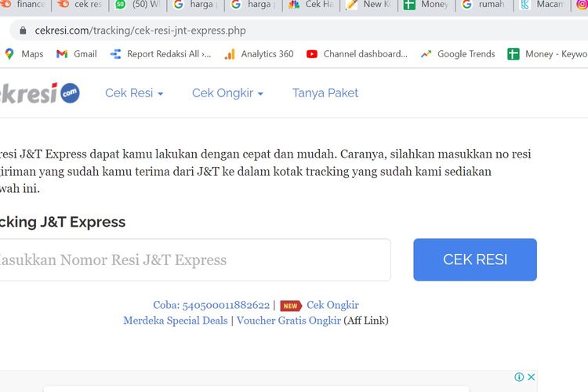The height and width of the screenshot is (392, 588).
Task: Focus the Nomor Resi J&T Express field
Action: [192, 260]
